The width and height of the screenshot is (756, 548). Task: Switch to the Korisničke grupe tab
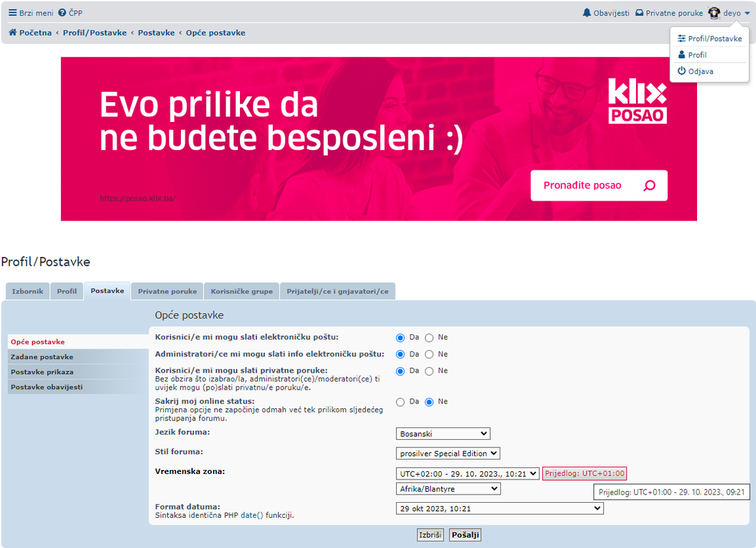pyautogui.click(x=241, y=291)
